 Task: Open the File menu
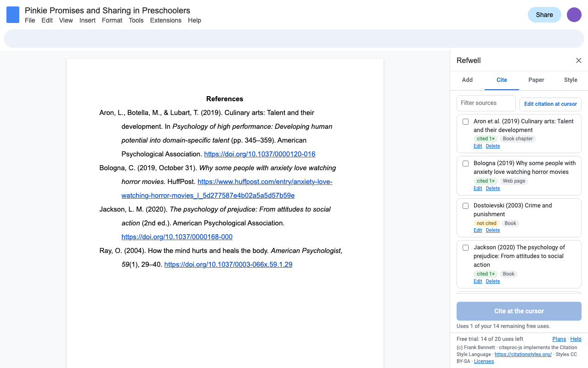pyautogui.click(x=30, y=20)
